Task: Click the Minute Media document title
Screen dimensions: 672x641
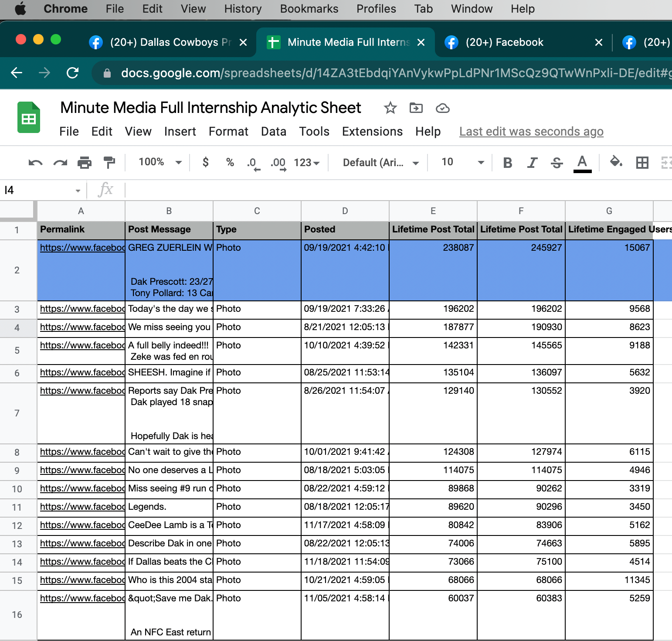Action: pos(210,108)
